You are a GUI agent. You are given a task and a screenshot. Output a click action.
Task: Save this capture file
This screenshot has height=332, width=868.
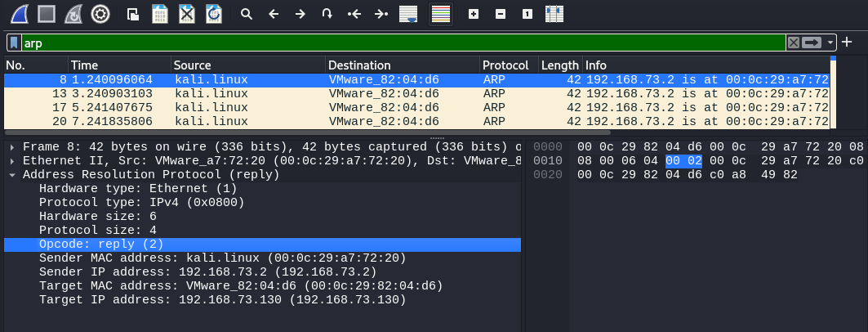[x=160, y=14]
